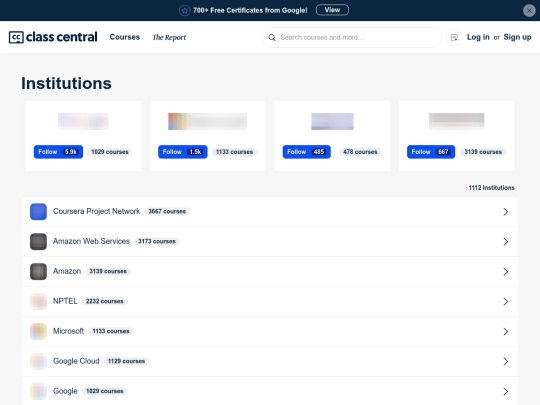540x405 pixels.
Task: Click the 1029 courses badge in the first featured card
Action: (110, 152)
